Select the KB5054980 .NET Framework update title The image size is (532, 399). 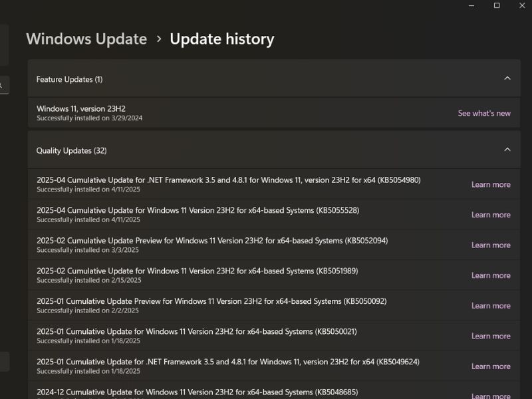pos(229,180)
